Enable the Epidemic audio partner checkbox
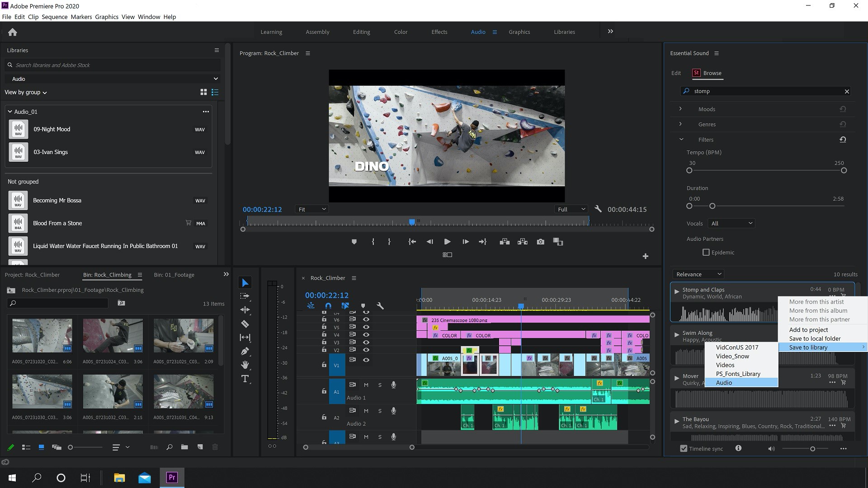 706,252
